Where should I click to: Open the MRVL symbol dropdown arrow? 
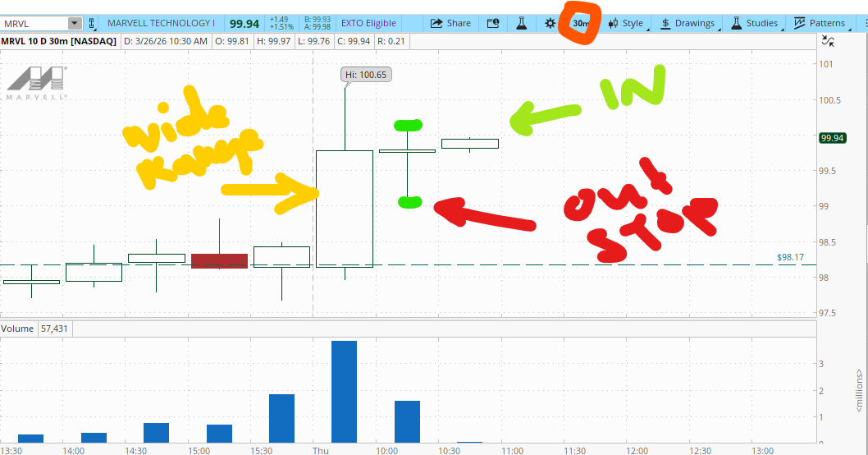(x=74, y=23)
